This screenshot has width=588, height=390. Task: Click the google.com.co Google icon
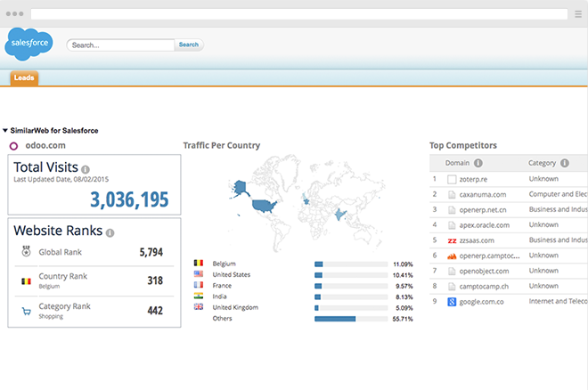click(452, 302)
